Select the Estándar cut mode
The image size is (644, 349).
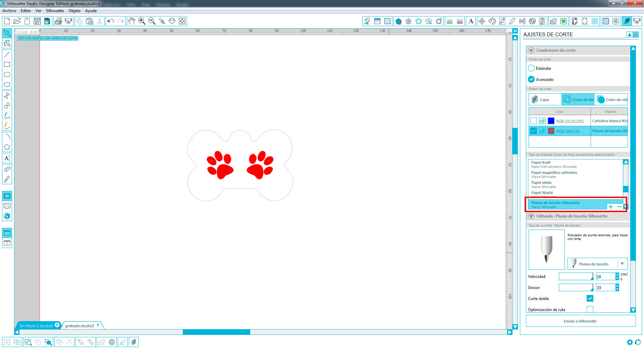point(531,68)
